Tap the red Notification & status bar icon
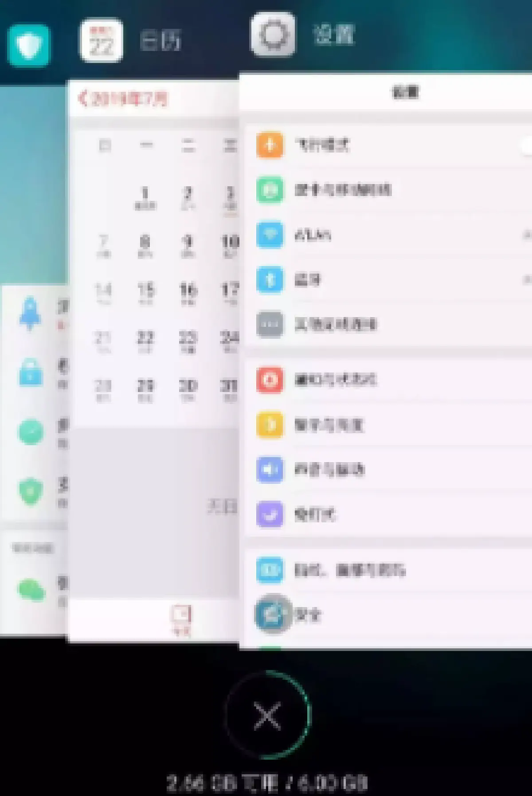The image size is (532, 796). (270, 380)
